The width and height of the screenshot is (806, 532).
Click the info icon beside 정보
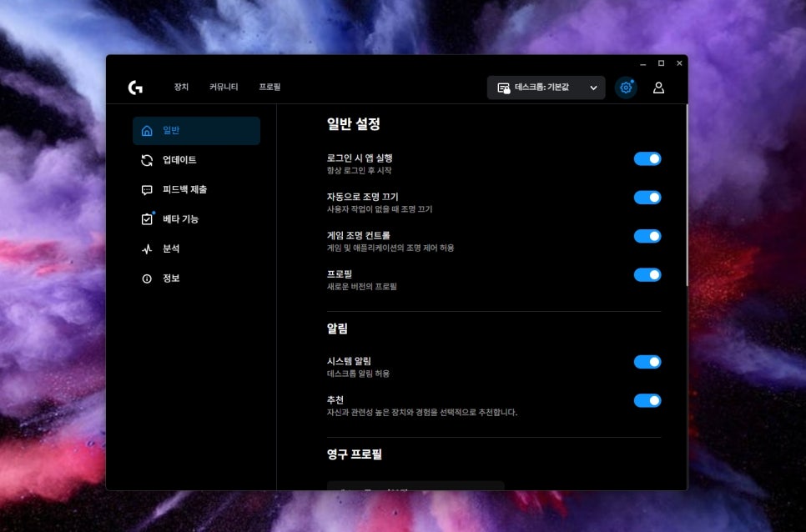148,279
